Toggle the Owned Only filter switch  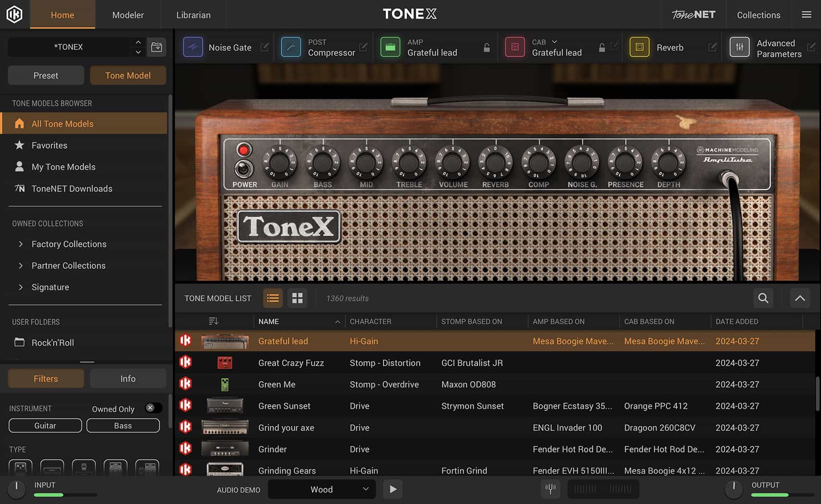[x=153, y=408]
